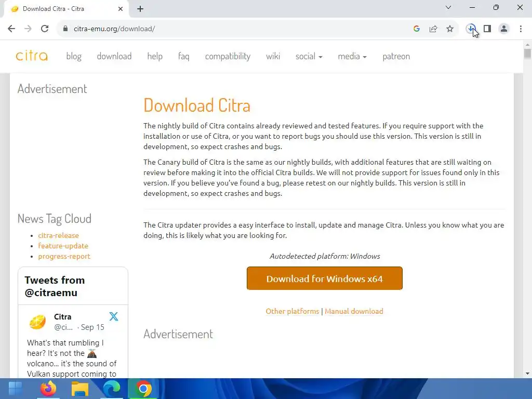Viewport: 532px width, 399px height.
Task: Open the citra-release tag link
Action: [58, 235]
